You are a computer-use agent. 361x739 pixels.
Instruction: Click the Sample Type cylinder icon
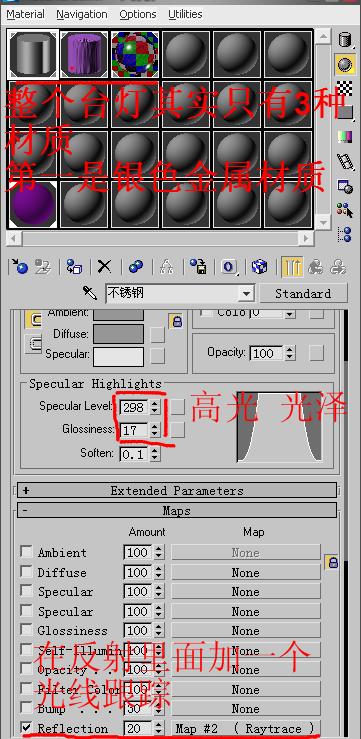[x=345, y=40]
